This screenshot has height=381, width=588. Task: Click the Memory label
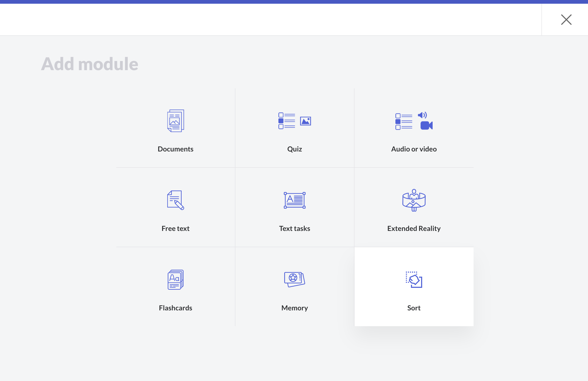[x=294, y=308]
